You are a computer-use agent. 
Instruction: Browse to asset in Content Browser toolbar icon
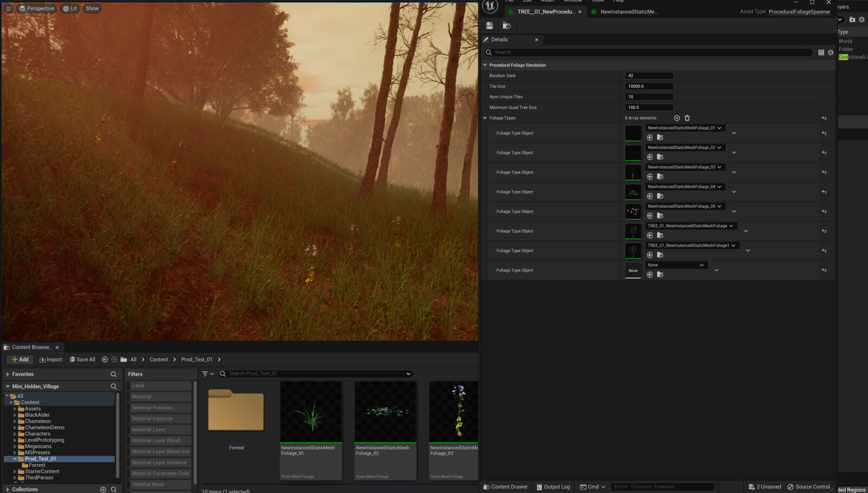point(507,26)
